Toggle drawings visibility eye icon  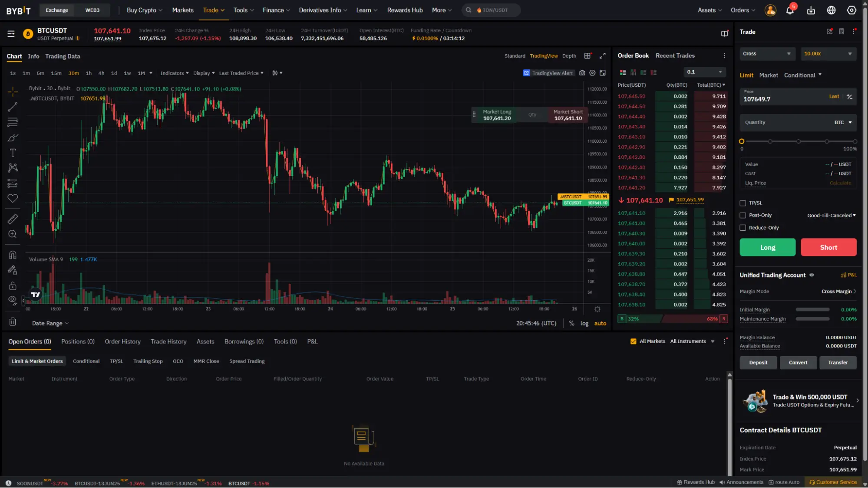[13, 300]
